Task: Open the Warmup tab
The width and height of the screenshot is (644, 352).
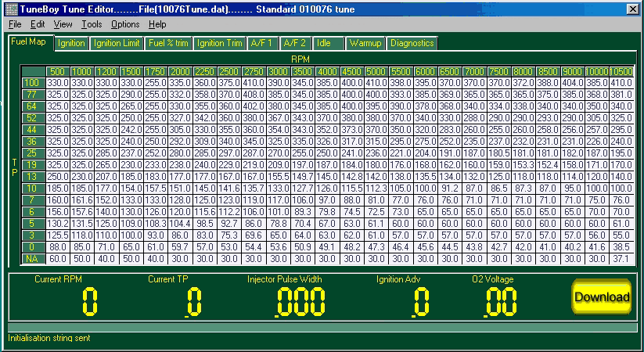Action: pos(365,43)
